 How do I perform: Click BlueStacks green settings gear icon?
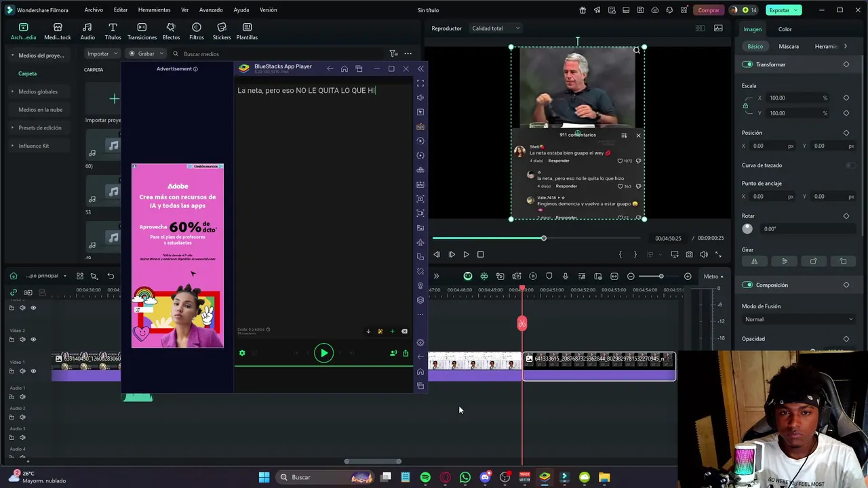point(242,352)
